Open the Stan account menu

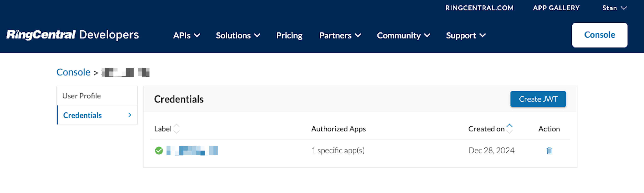(x=614, y=8)
